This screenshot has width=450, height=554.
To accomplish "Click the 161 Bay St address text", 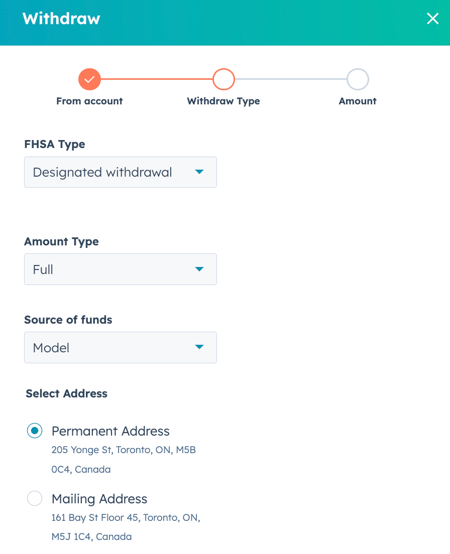I will [x=126, y=527].
